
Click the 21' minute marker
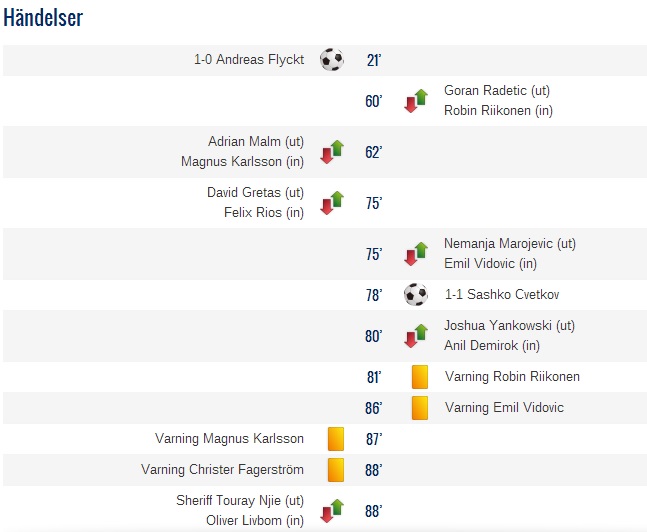[374, 60]
